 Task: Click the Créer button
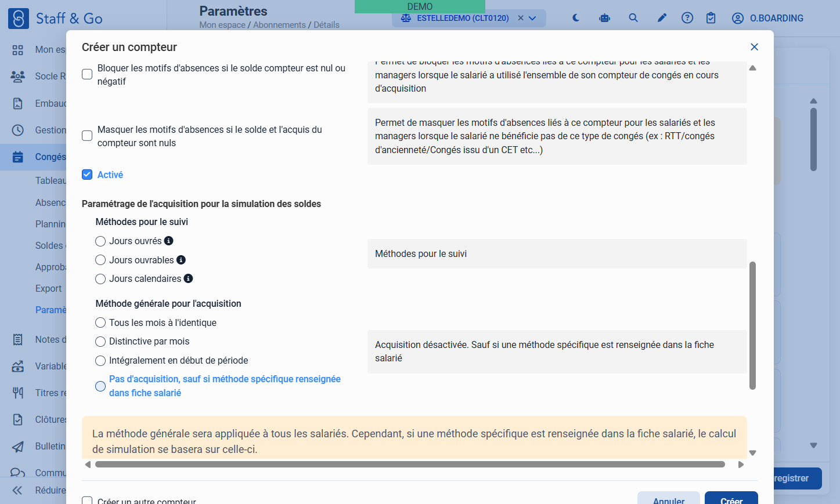tap(731, 499)
